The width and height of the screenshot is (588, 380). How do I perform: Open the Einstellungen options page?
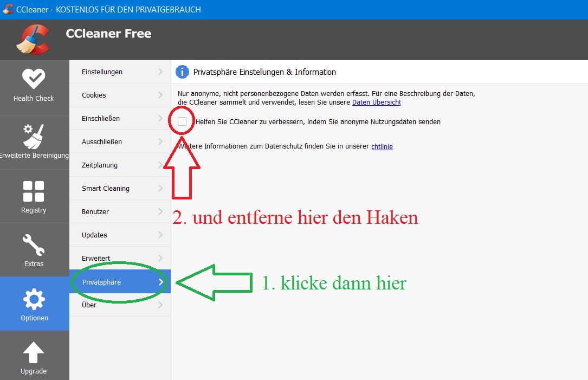tap(120, 72)
